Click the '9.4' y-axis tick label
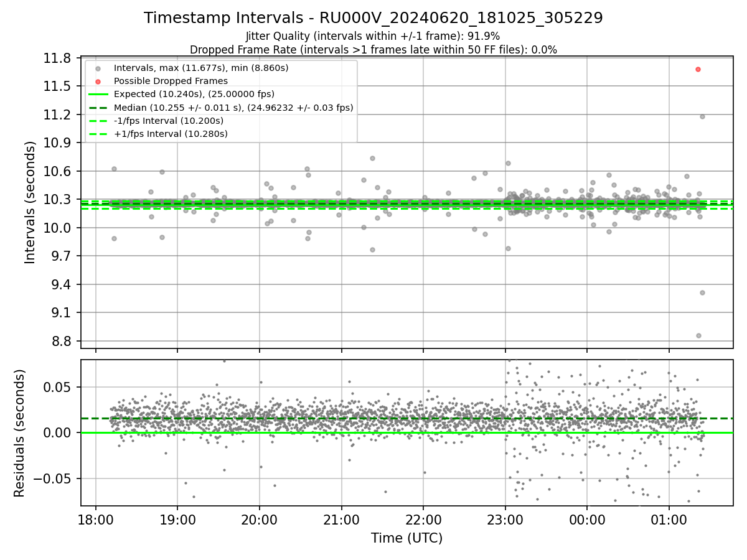 pos(61,284)
